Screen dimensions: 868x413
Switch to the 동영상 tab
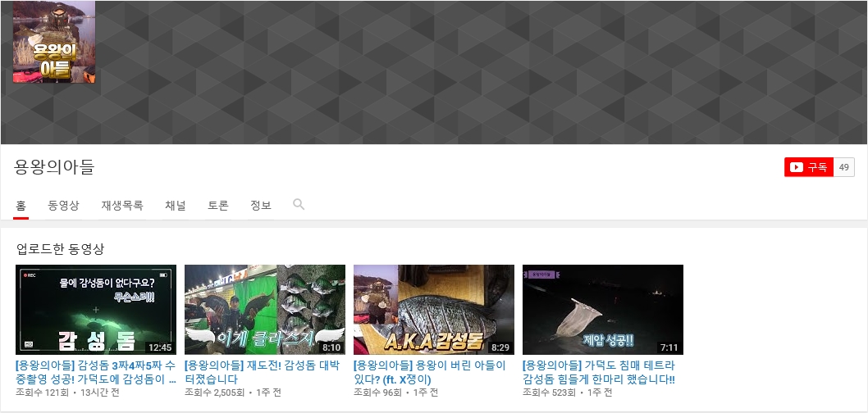[x=63, y=205]
